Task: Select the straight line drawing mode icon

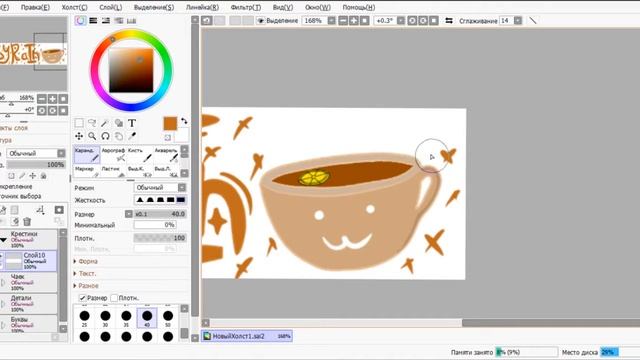Action: coord(533,20)
